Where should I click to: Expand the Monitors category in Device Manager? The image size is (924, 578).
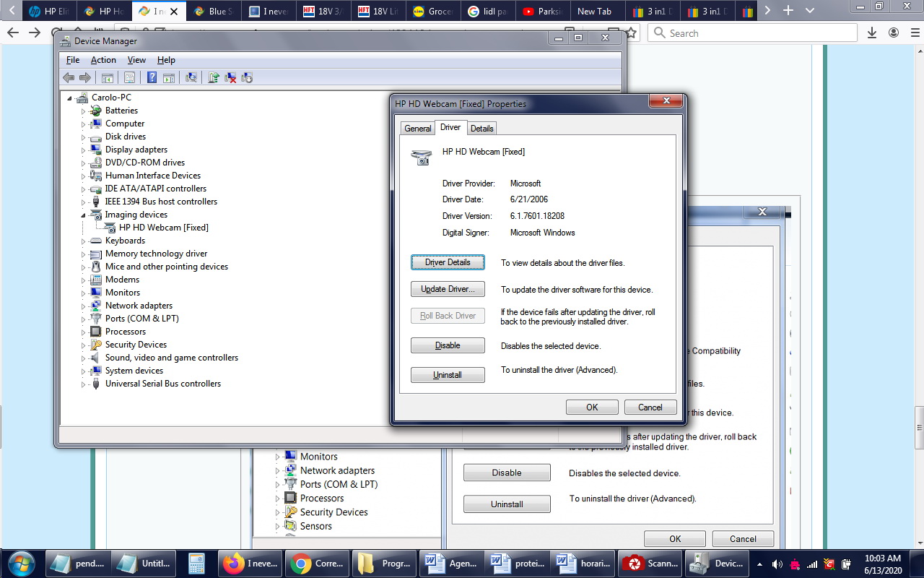[x=84, y=293]
